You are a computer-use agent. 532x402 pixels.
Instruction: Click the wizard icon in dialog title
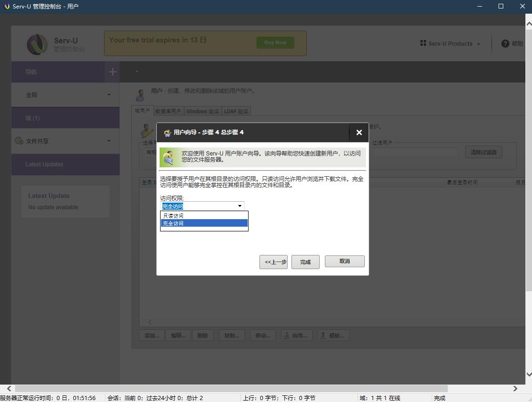tap(167, 133)
